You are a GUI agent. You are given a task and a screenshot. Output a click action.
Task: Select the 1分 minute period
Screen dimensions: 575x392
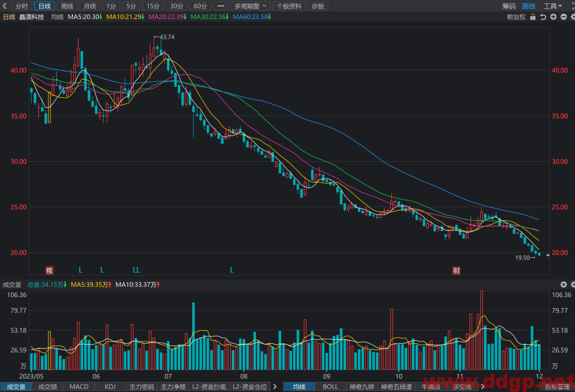tap(111, 6)
